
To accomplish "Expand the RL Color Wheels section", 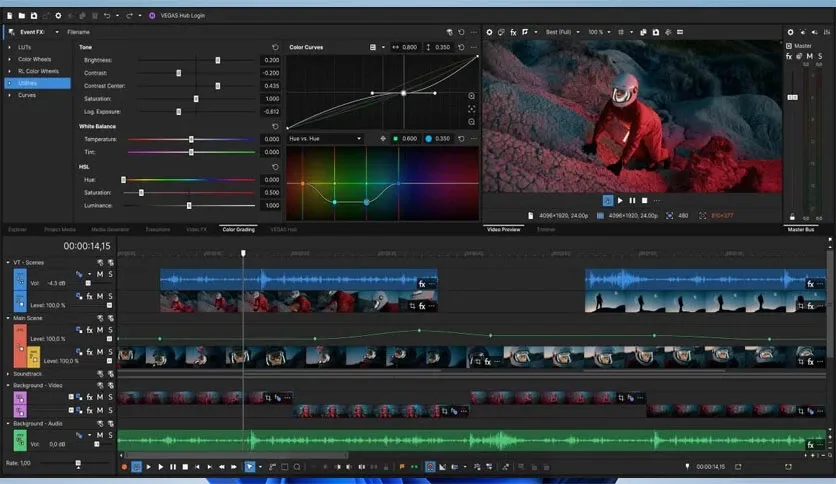I will (x=10, y=71).
